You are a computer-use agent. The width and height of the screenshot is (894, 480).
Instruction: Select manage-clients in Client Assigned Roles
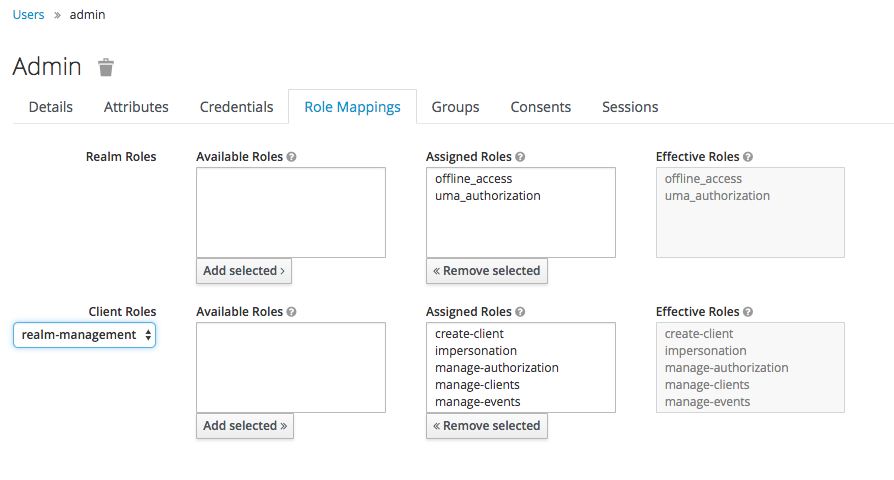point(477,385)
